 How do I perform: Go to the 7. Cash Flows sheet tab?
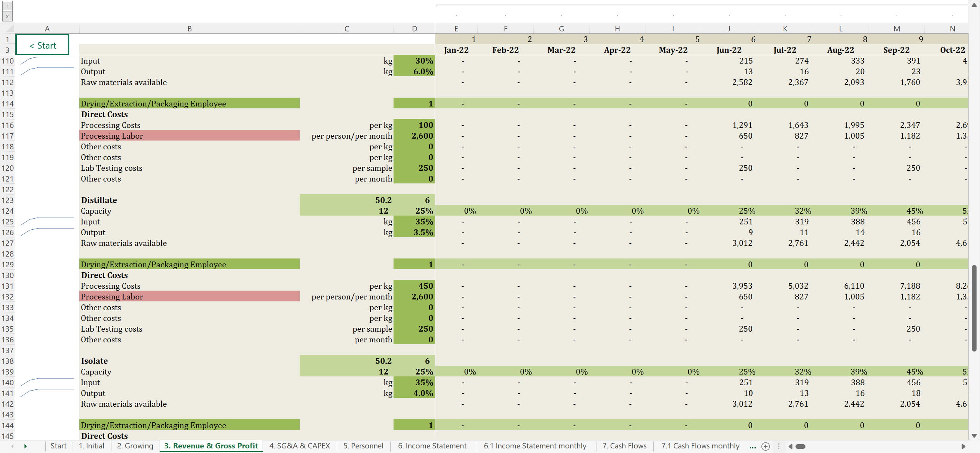[x=624, y=446]
